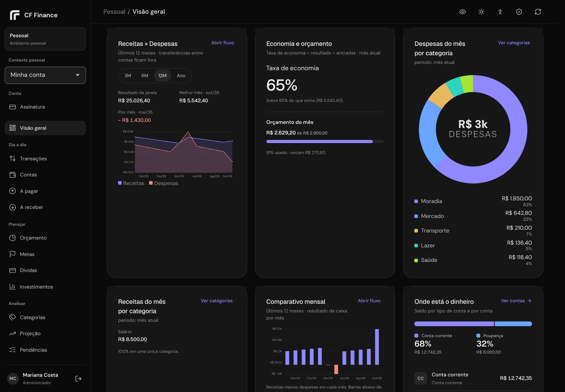Open the Minha conta dropdown
565x392 pixels.
coord(45,75)
